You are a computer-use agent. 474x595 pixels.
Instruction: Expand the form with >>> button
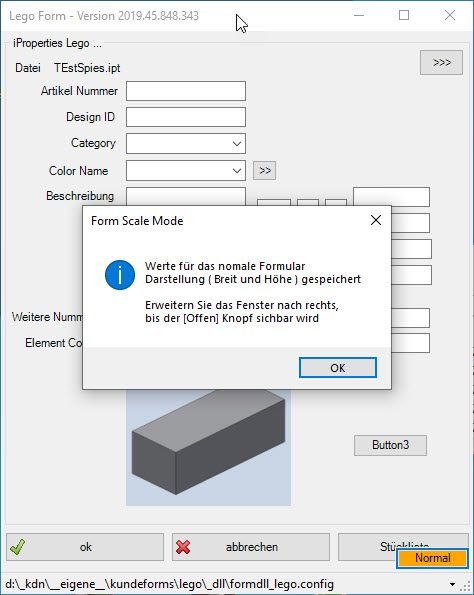(441, 62)
